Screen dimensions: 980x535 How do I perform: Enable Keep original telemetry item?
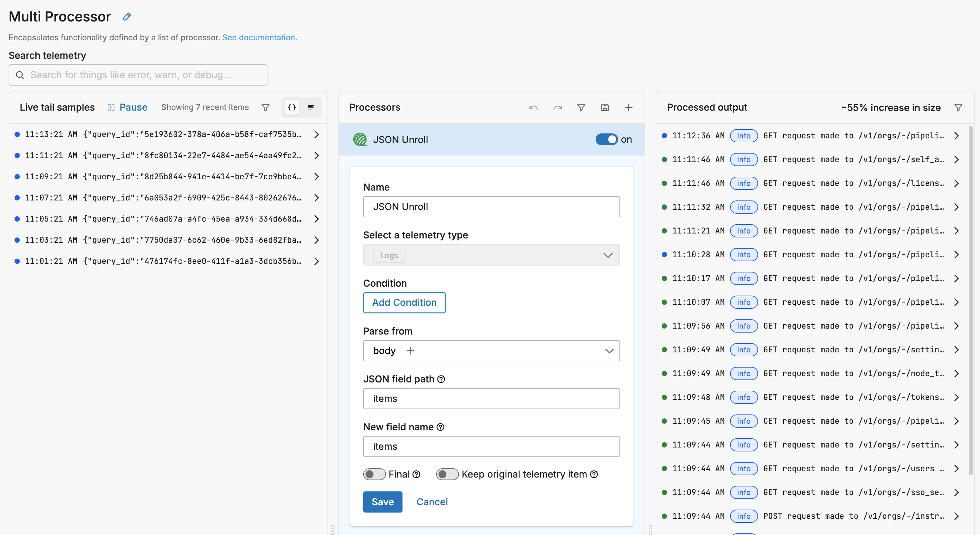(x=447, y=474)
